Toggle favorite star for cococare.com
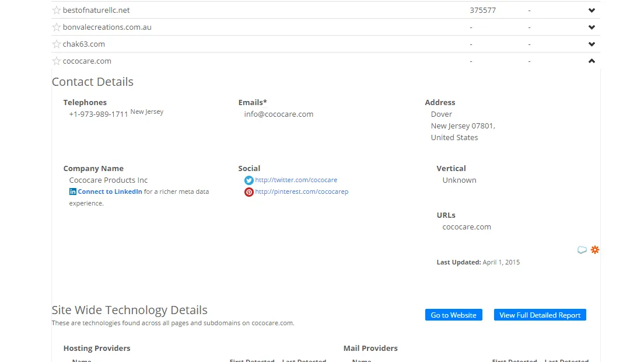 (x=57, y=61)
